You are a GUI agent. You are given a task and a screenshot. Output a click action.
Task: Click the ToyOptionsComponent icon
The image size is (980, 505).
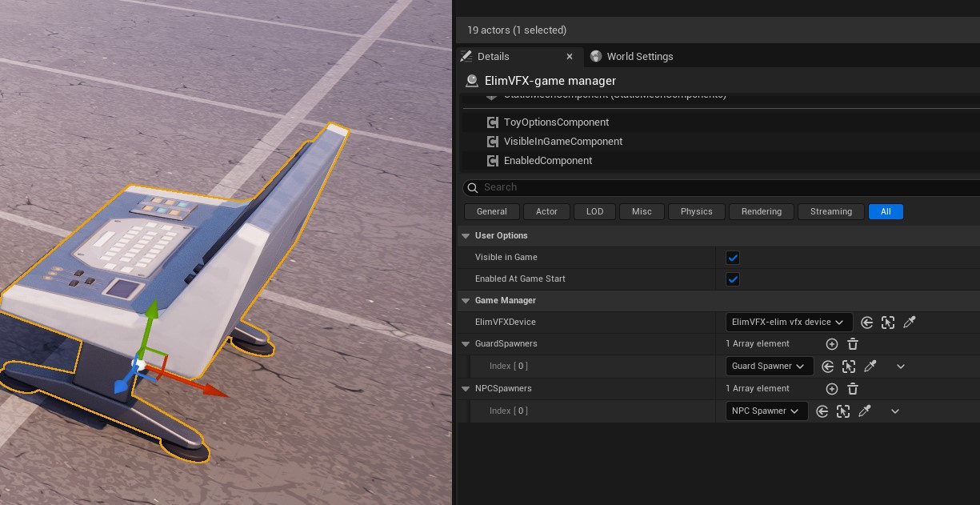tap(494, 122)
